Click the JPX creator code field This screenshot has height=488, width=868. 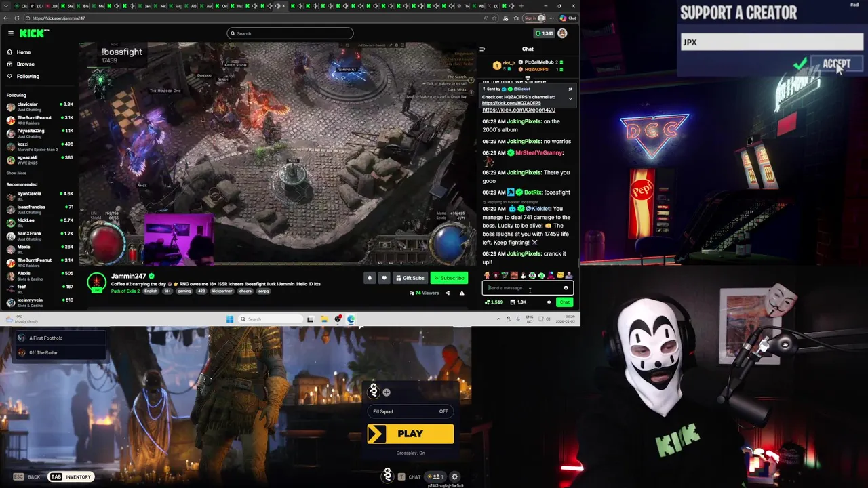772,42
